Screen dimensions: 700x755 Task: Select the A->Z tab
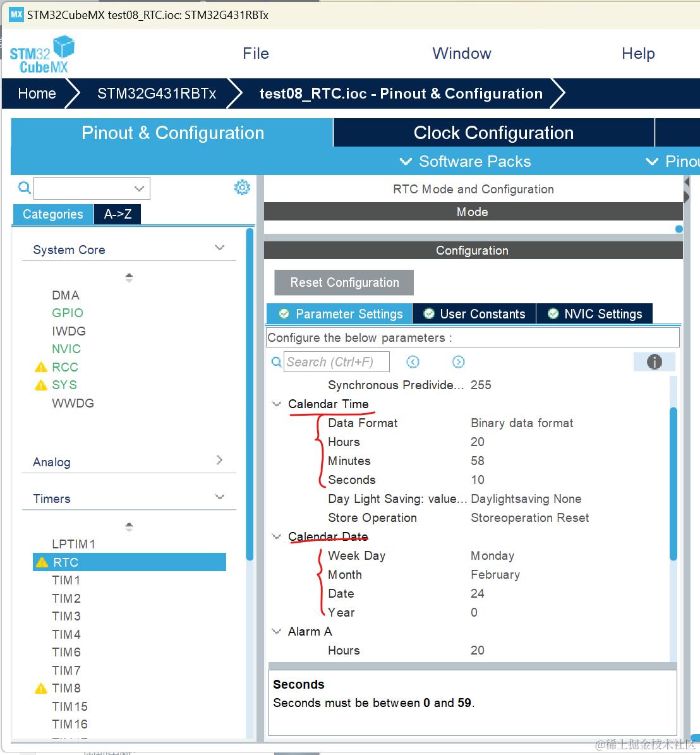118,214
